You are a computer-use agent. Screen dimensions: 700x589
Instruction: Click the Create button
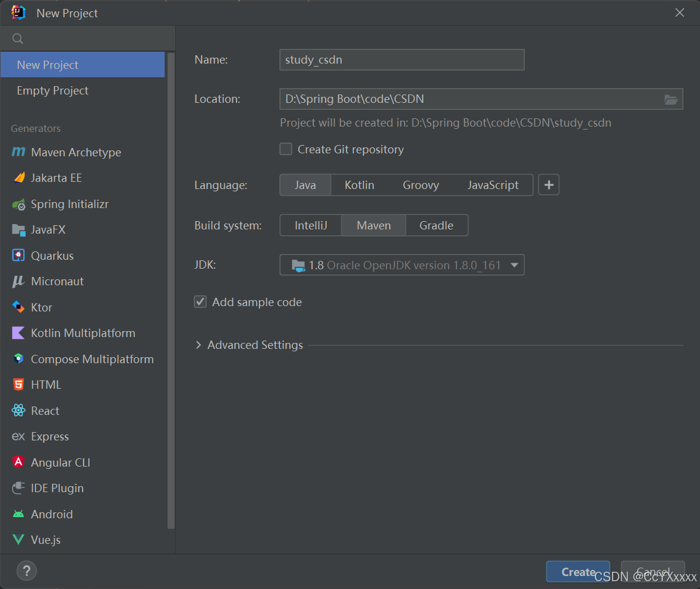click(x=578, y=572)
